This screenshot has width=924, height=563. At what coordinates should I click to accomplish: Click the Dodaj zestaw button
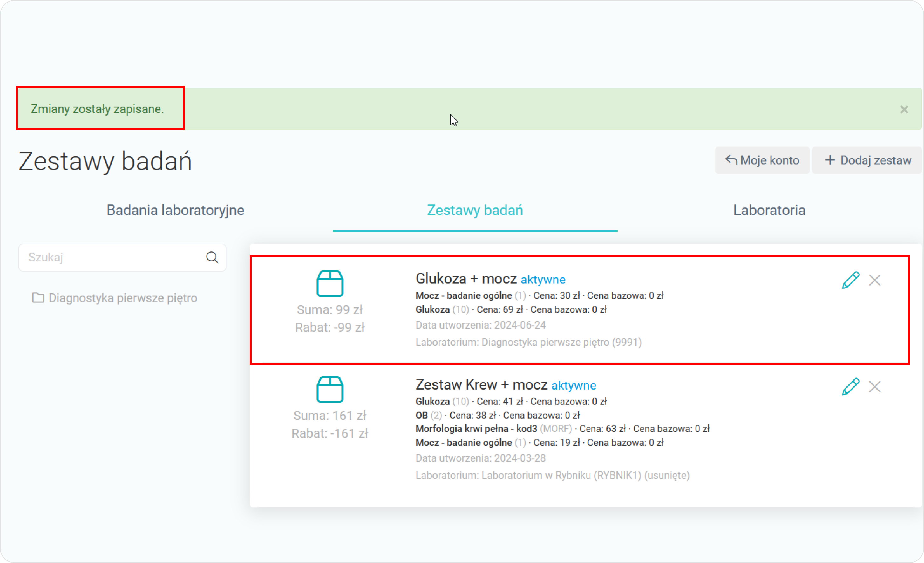pos(867,160)
